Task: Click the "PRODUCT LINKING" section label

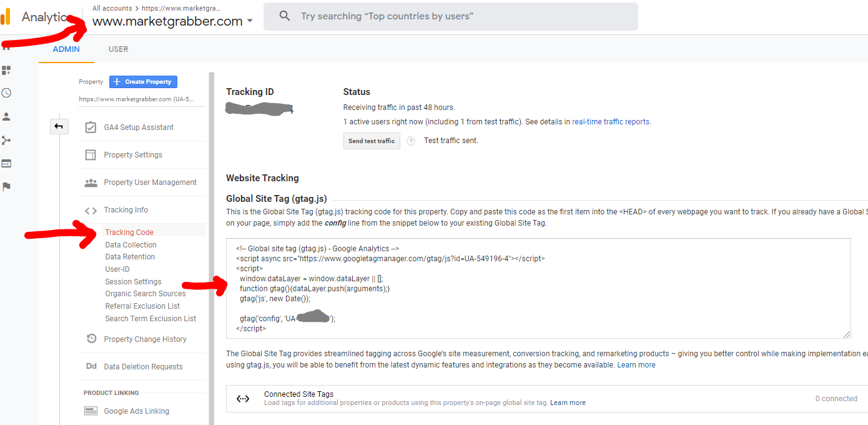Action: coord(111,393)
